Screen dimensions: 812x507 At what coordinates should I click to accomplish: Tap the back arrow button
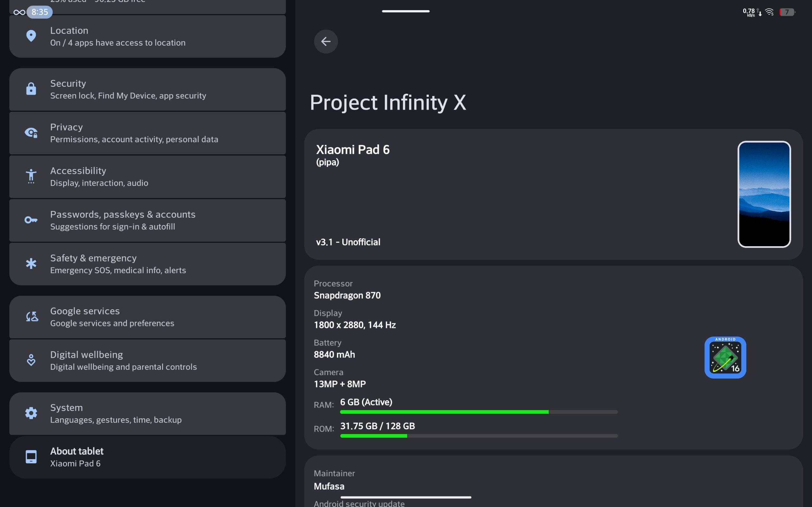point(325,42)
